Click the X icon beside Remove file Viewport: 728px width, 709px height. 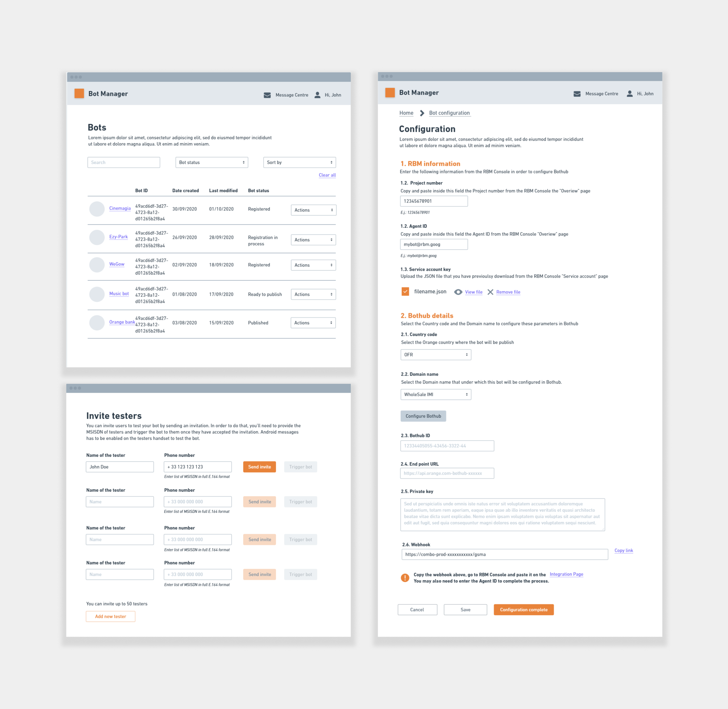(490, 292)
